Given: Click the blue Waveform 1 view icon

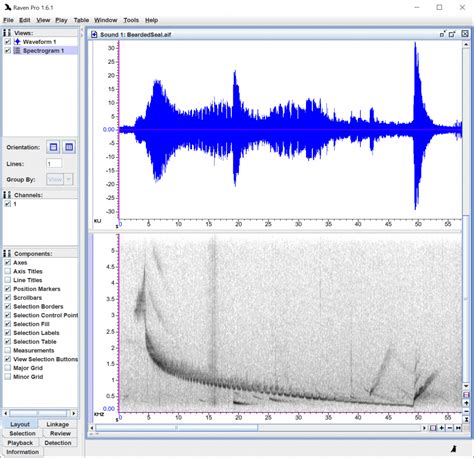Looking at the screenshot, I should 17,42.
